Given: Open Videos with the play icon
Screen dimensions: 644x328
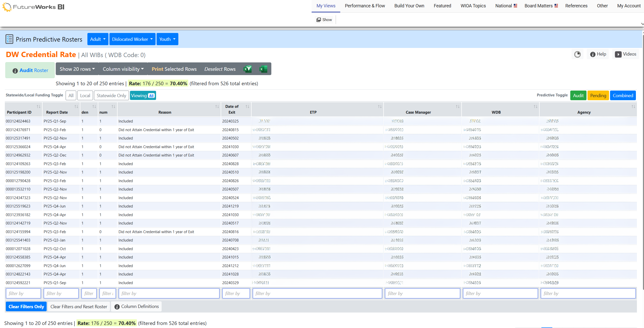Looking at the screenshot, I should 626,54.
